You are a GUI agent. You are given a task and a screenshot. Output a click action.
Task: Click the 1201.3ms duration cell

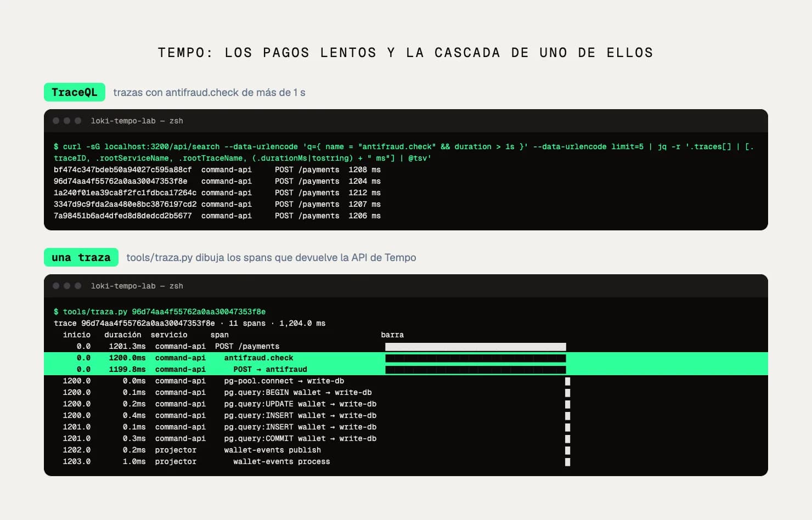point(127,347)
